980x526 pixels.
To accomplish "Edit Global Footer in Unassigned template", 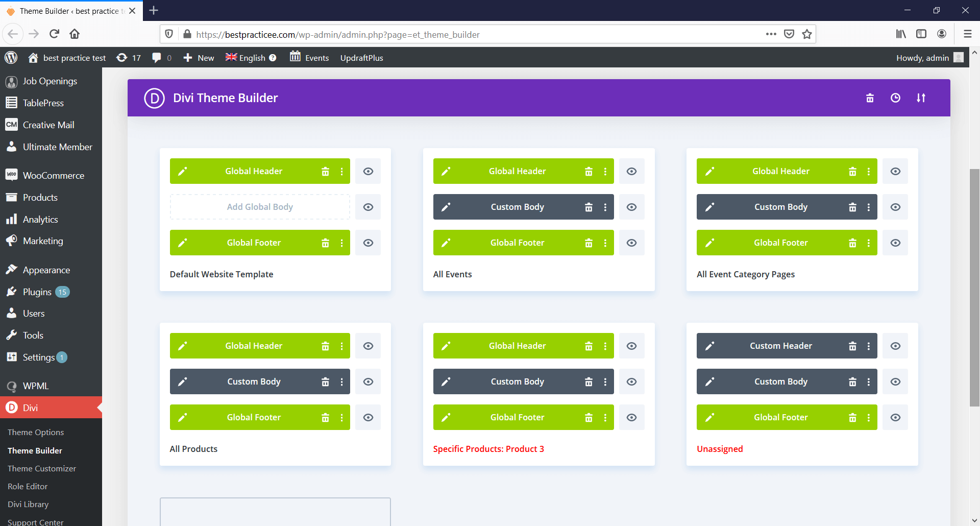I will [x=709, y=418].
